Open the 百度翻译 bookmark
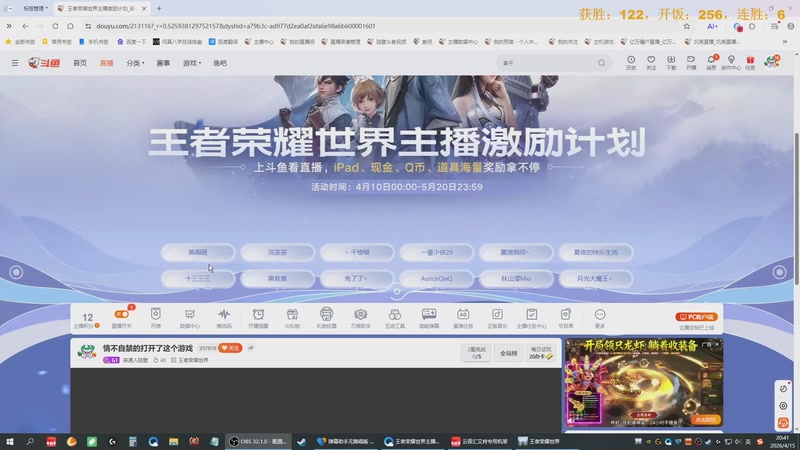The height and width of the screenshot is (450, 800). tap(223, 42)
